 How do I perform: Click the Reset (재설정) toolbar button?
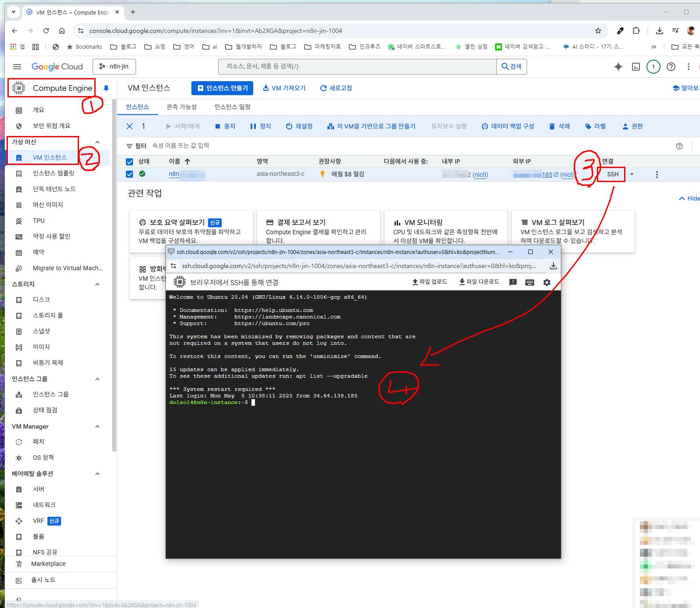[299, 126]
